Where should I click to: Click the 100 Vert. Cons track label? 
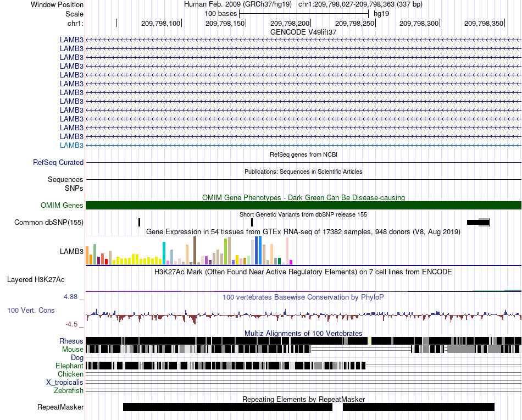31,310
